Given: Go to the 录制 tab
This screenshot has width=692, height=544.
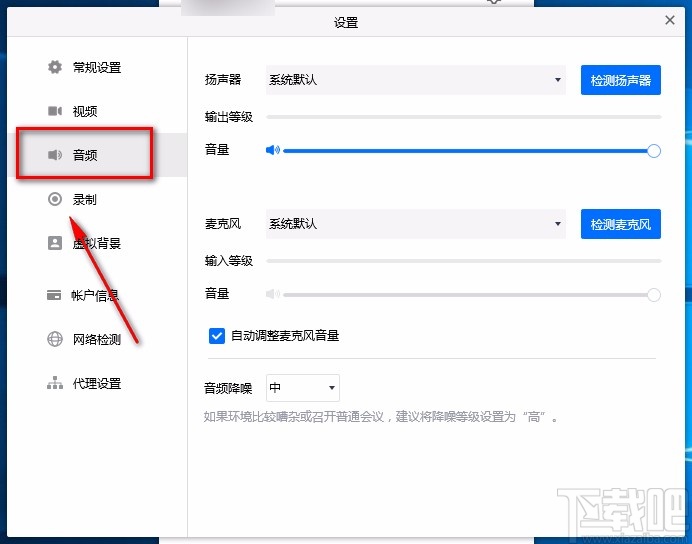Looking at the screenshot, I should pyautogui.click(x=97, y=199).
